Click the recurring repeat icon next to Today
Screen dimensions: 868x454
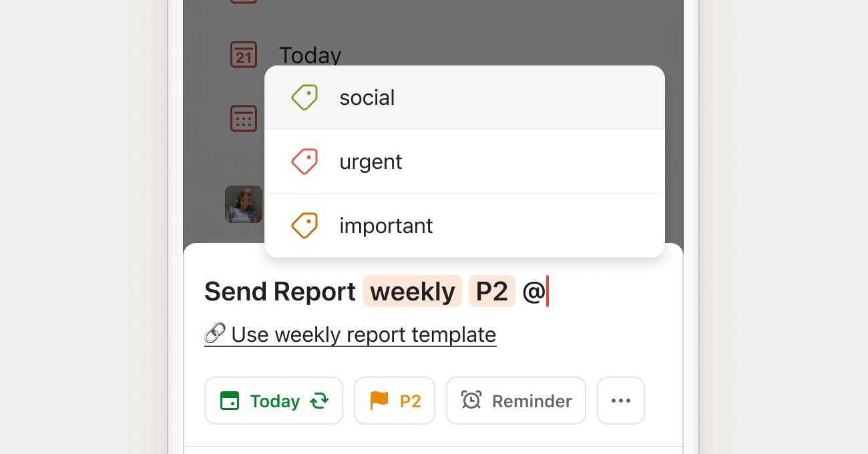point(318,401)
